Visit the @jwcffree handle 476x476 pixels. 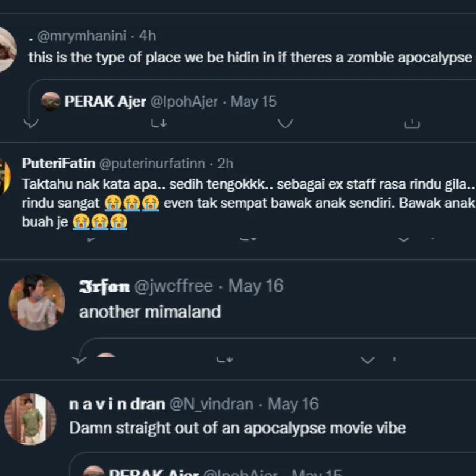coord(173,286)
